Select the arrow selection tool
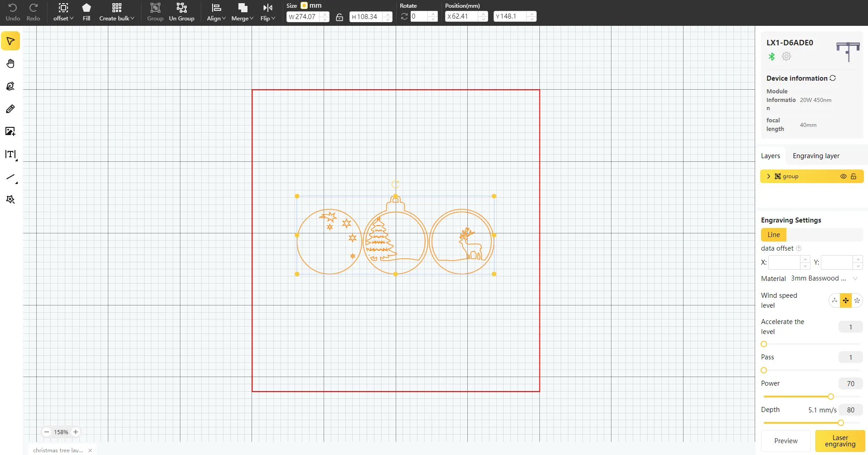Screen dimensions: 868x455 coord(10,41)
